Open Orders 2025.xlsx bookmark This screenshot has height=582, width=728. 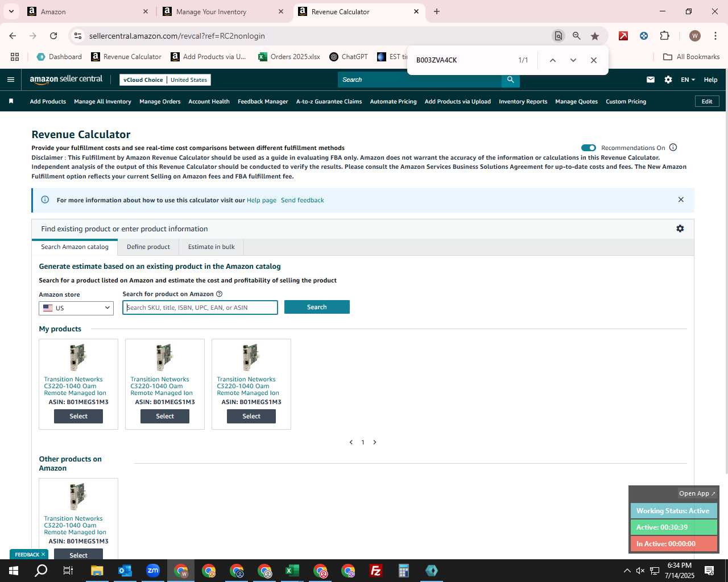[289, 57]
